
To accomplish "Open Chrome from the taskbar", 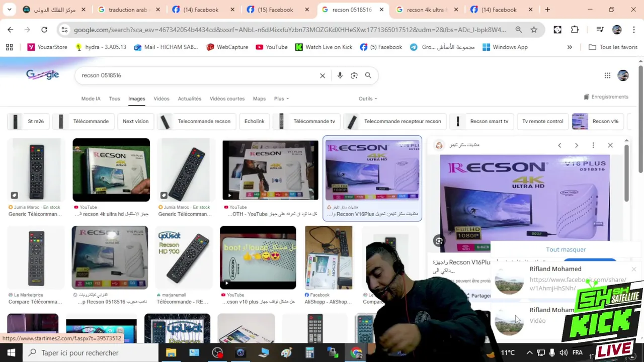I will (356, 352).
